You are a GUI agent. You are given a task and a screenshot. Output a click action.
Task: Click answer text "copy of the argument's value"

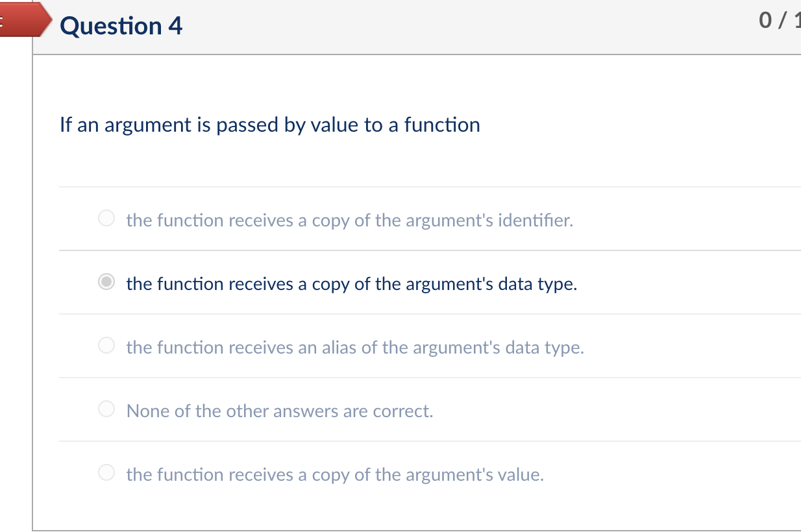[335, 475]
